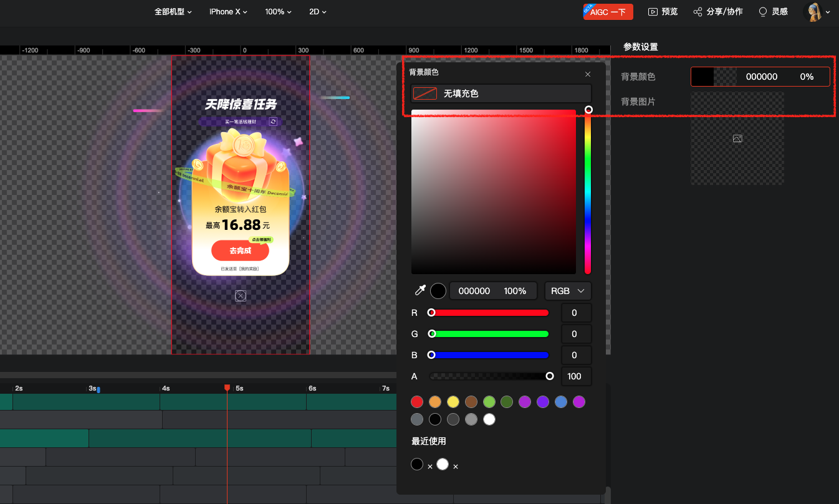Open the 灵感 inspiration page
The image size is (839, 504).
(x=773, y=12)
